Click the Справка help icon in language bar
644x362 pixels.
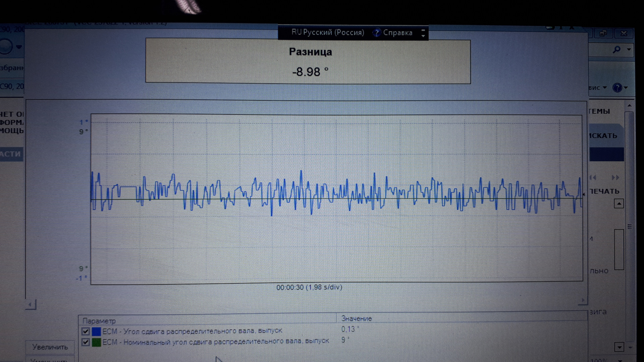click(377, 33)
